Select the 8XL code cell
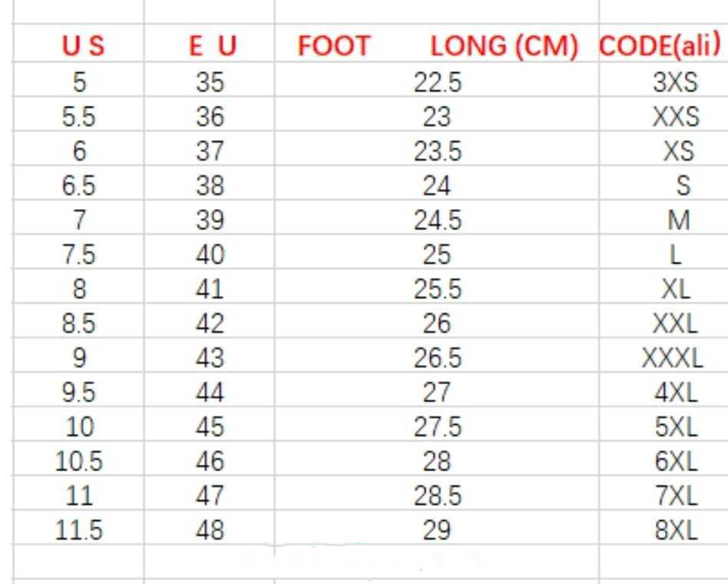The height and width of the screenshot is (584, 728). (x=677, y=530)
